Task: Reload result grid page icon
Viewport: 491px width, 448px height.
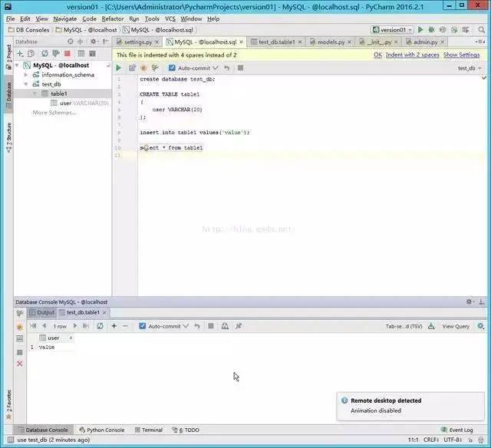Action: (101, 326)
